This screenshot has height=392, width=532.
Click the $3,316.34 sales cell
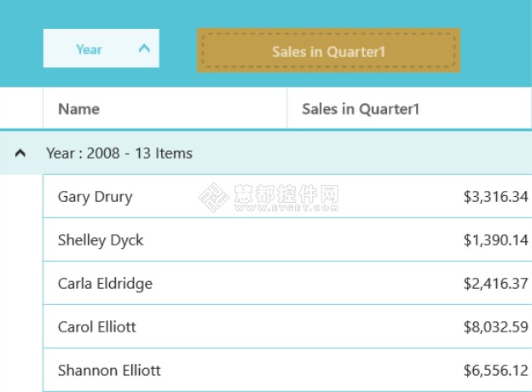(409, 196)
